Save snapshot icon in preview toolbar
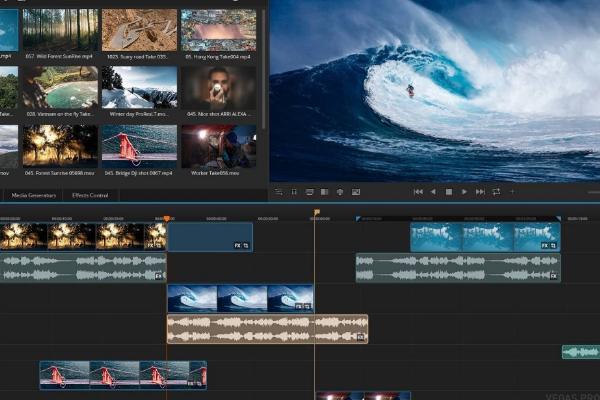 (x=356, y=192)
